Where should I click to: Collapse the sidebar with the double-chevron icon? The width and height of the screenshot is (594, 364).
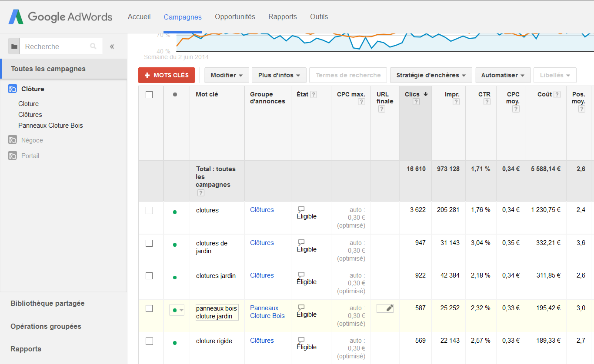point(112,46)
